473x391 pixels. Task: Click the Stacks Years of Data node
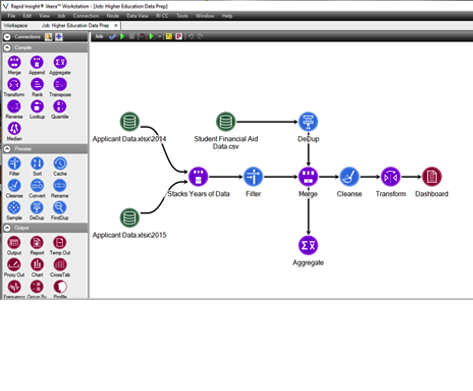(x=198, y=177)
